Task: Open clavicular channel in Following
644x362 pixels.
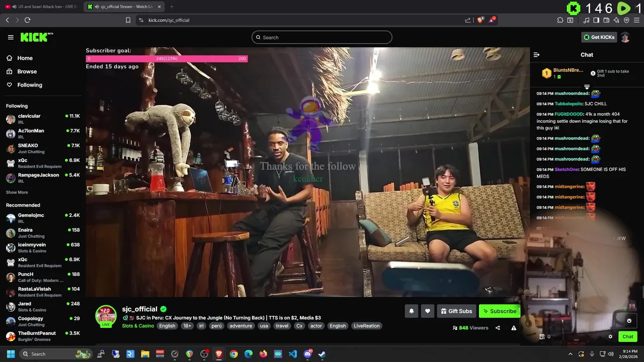Action: tap(43, 119)
